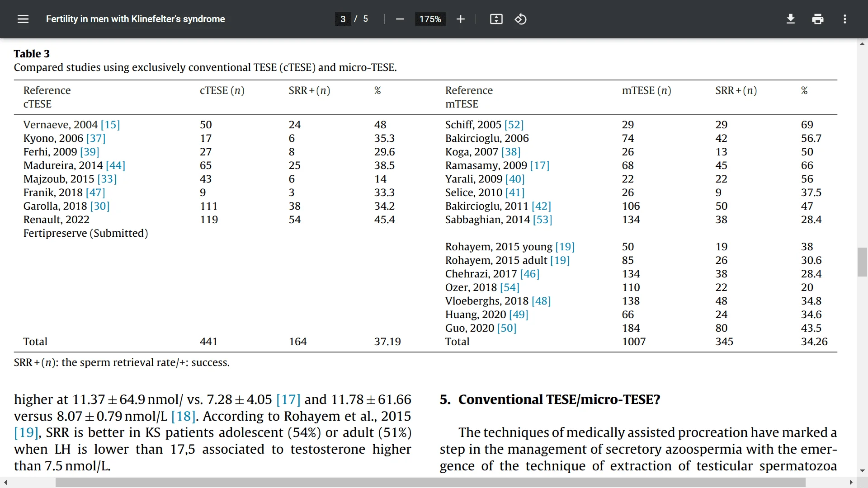Click the mTESE total value 1007
The width and height of the screenshot is (868, 488).
(x=634, y=342)
